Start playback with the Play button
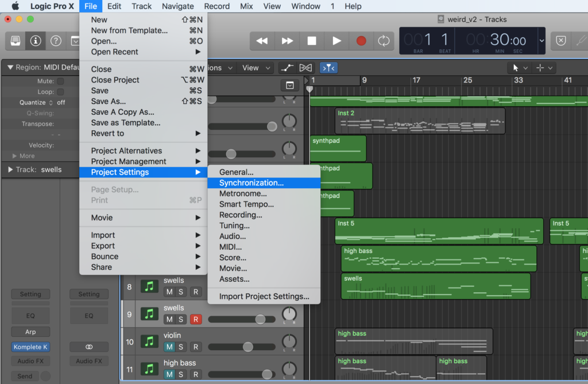This screenshot has width=588, height=384. click(336, 41)
